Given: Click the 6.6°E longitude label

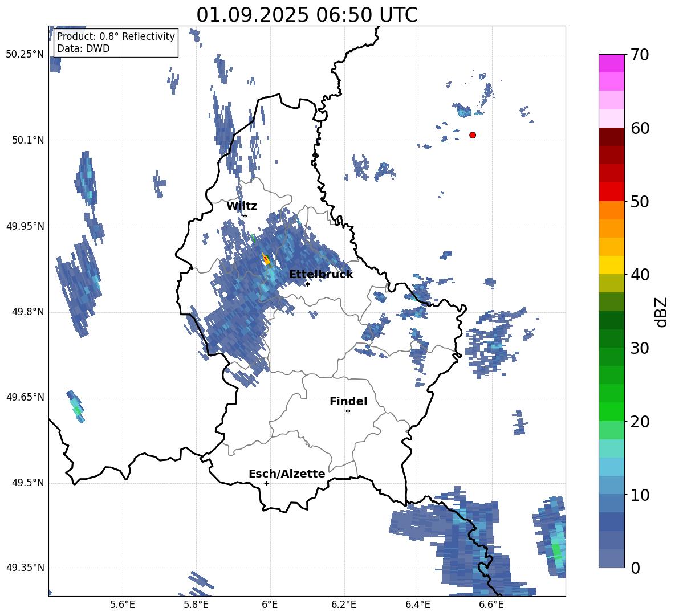Looking at the screenshot, I should coord(491,605).
